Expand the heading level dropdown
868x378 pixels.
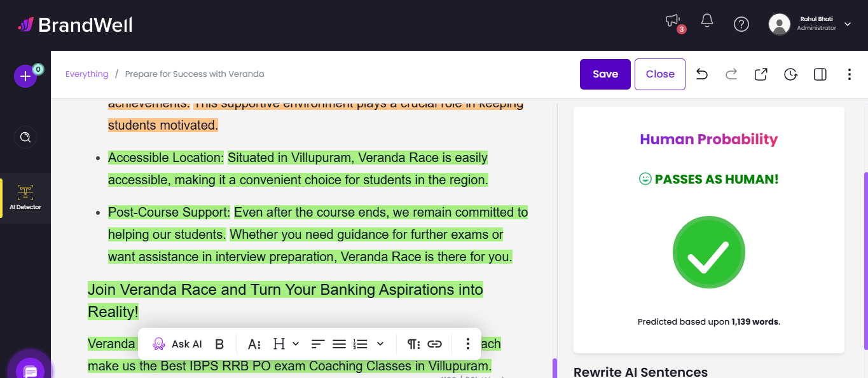(x=296, y=344)
